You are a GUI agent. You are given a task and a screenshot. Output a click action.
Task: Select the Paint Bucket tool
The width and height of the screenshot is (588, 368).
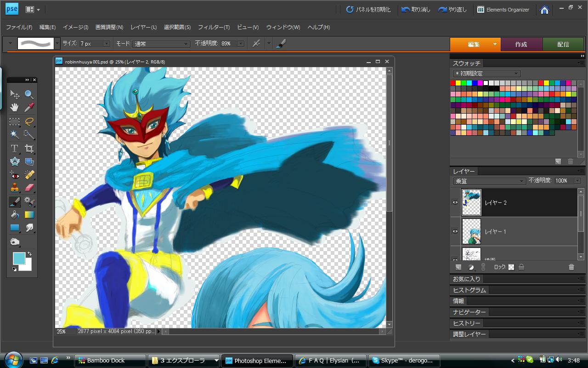(x=15, y=215)
